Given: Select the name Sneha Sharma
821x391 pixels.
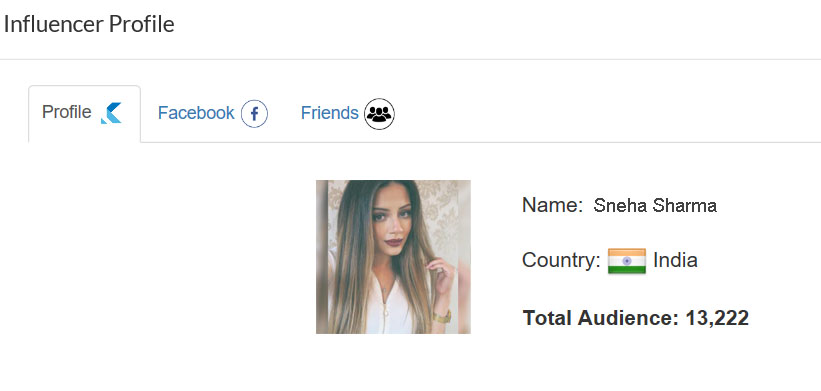Looking at the screenshot, I should [655, 206].
